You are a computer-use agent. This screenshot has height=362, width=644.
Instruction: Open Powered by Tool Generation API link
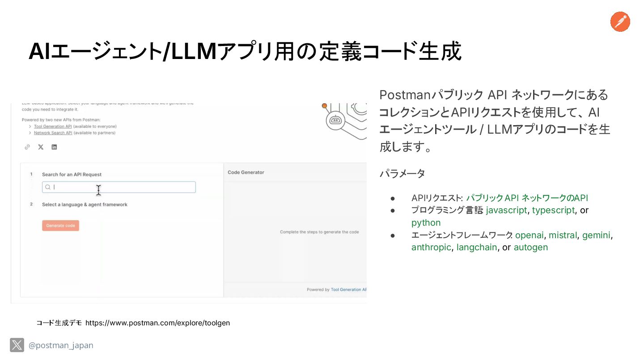pyautogui.click(x=348, y=290)
